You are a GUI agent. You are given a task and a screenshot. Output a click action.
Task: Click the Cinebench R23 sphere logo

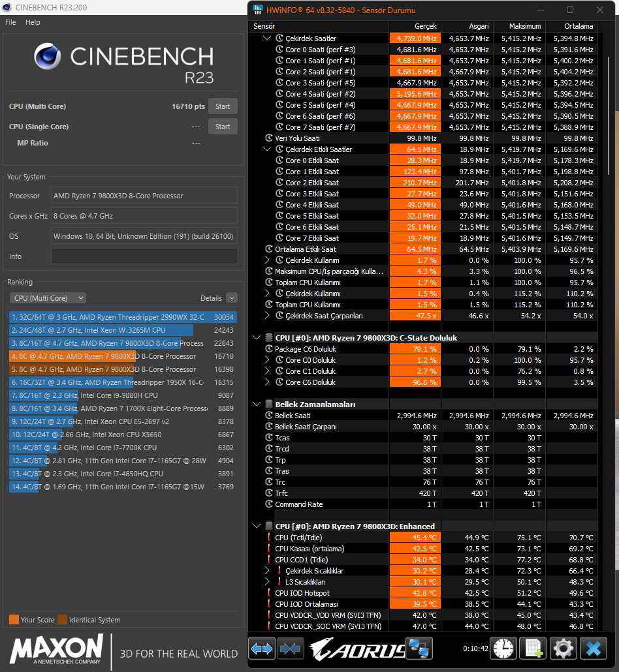click(x=48, y=56)
